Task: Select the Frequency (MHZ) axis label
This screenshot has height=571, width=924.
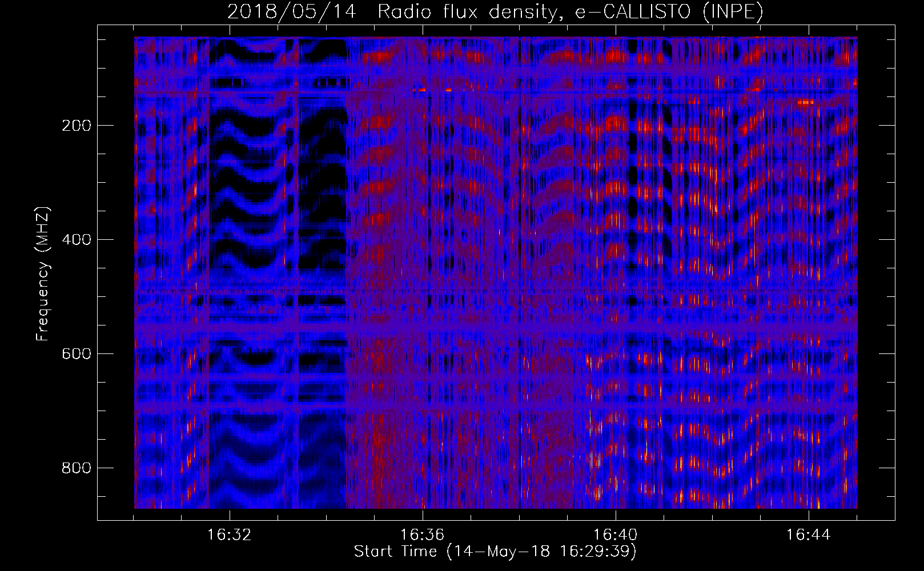Action: (43, 274)
